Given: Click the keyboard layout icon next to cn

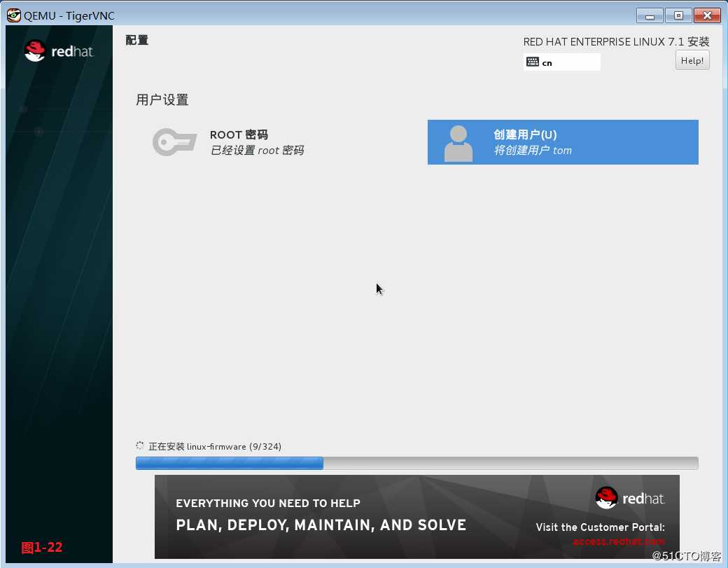Looking at the screenshot, I should (x=533, y=62).
